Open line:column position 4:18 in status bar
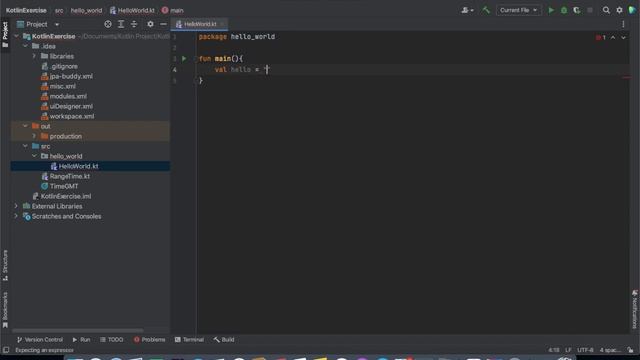The height and width of the screenshot is (360, 640). (x=553, y=350)
